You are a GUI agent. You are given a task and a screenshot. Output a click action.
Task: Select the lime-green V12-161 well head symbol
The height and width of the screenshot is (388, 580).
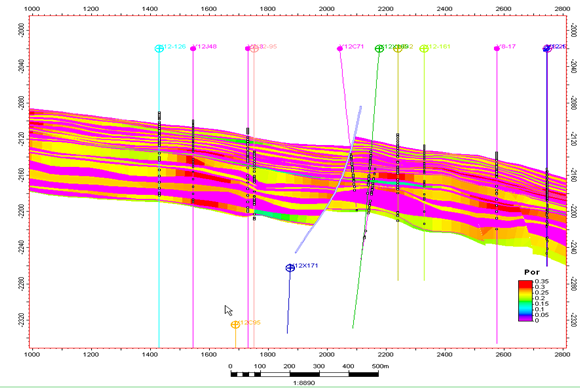(x=424, y=48)
